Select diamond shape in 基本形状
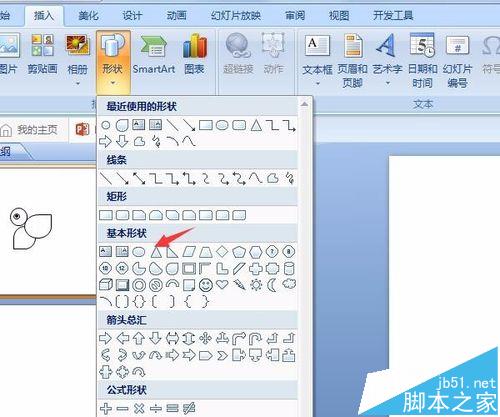The image size is (500, 417). pos(222,252)
